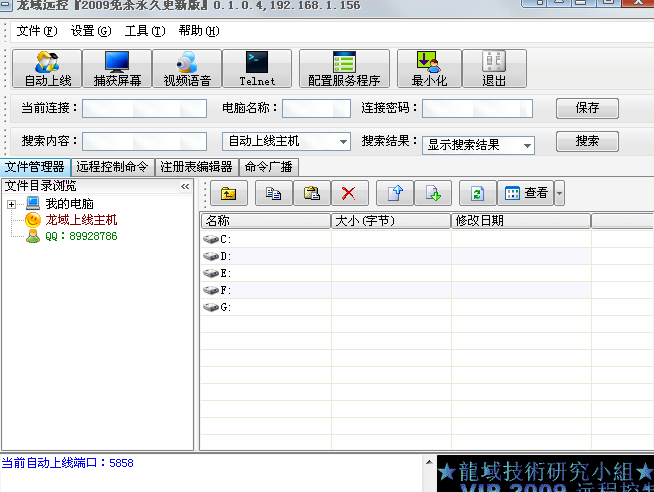Viewport: 654px width, 492px height.
Task: Click the log pane scroll-up arrow
Action: click(429, 462)
